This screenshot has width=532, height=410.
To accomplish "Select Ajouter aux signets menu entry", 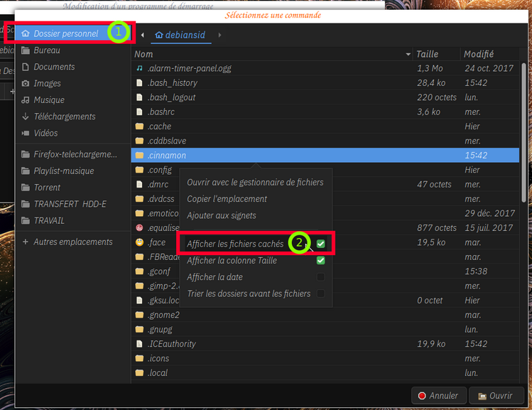I will point(221,215).
